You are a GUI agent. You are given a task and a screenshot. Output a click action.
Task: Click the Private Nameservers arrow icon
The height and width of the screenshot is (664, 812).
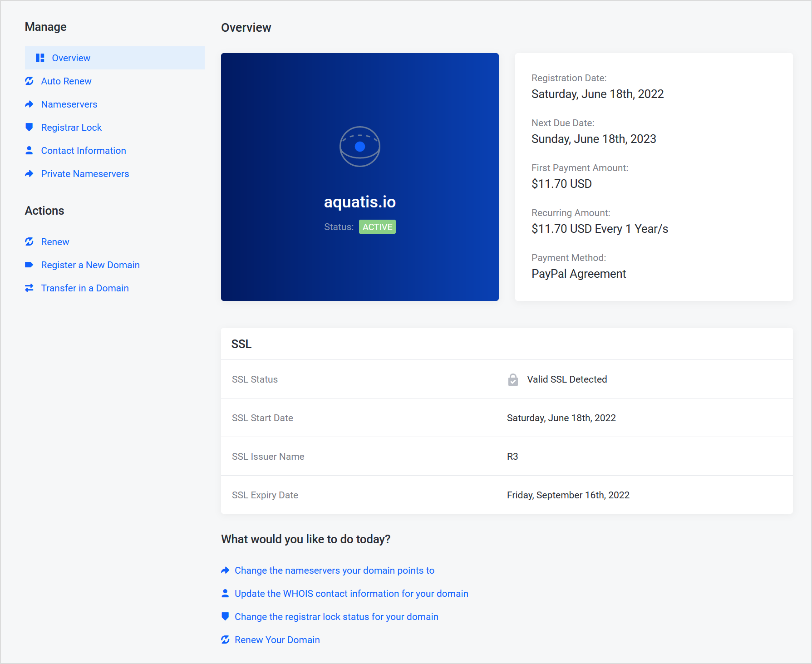[29, 173]
